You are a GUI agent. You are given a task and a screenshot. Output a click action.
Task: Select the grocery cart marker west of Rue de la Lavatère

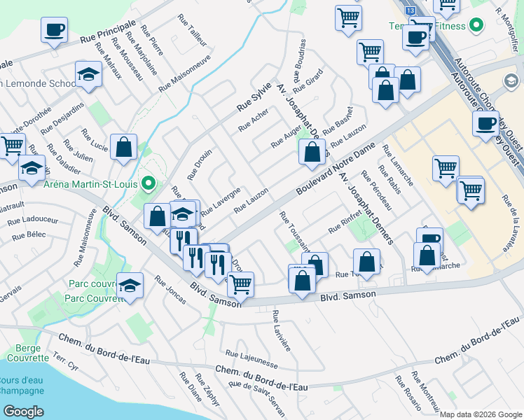471,192
